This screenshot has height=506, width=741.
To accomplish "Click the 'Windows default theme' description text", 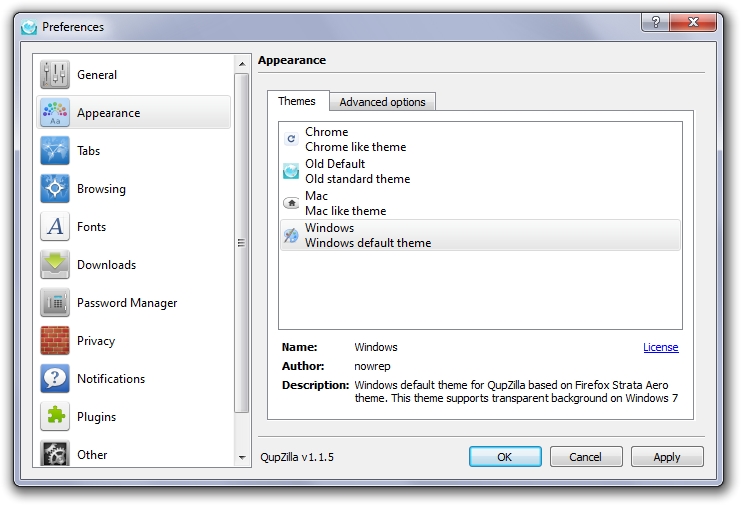I will coord(368,243).
